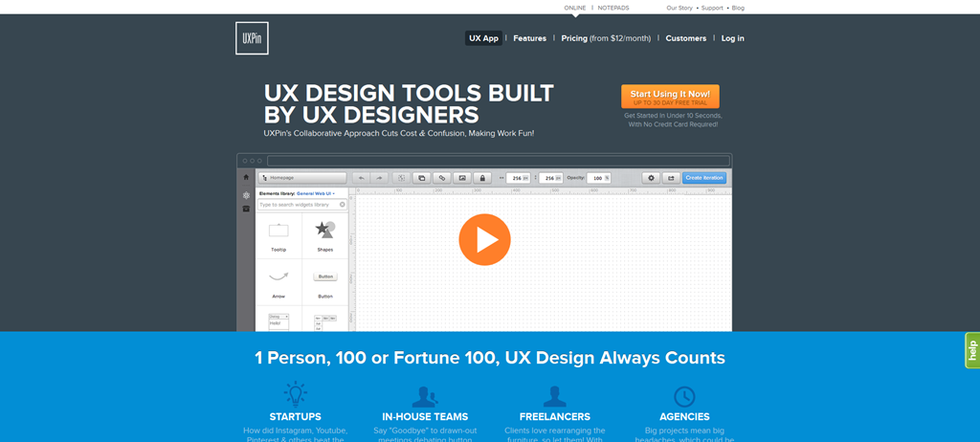Click the link chain toolbar icon
The image size is (980, 442).
click(442, 178)
